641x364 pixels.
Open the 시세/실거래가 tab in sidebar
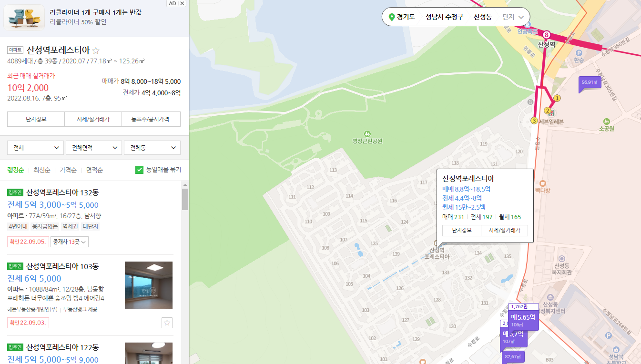[93, 119]
